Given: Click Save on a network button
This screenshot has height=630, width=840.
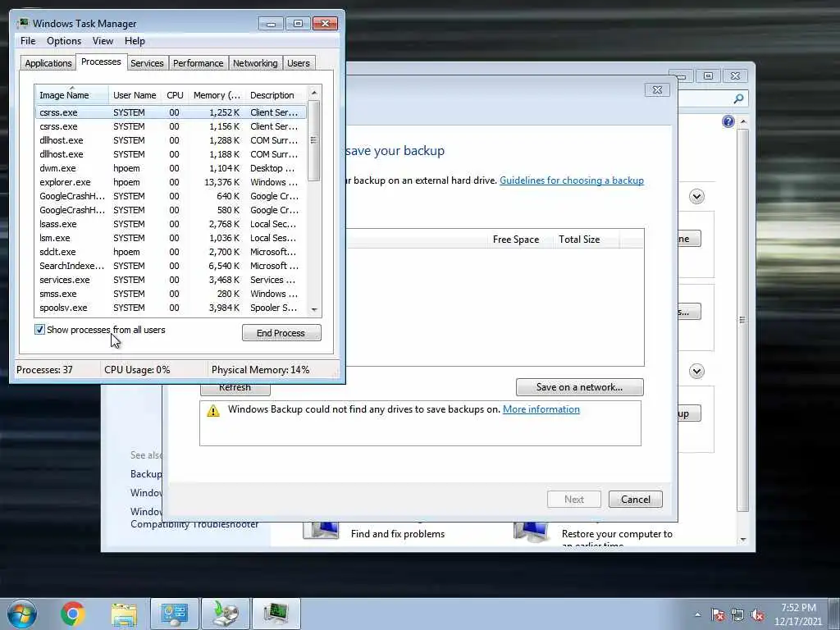Looking at the screenshot, I should [x=580, y=387].
